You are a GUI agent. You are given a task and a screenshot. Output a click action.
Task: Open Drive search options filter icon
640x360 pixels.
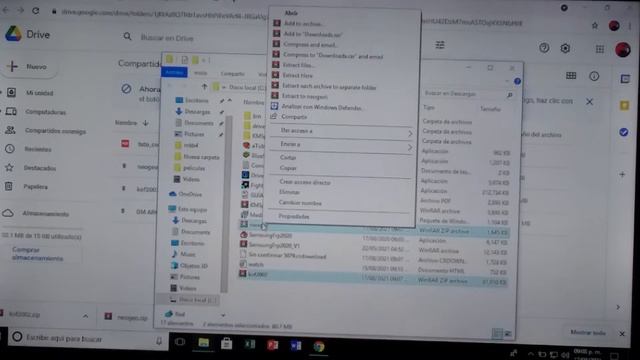pyautogui.click(x=440, y=45)
